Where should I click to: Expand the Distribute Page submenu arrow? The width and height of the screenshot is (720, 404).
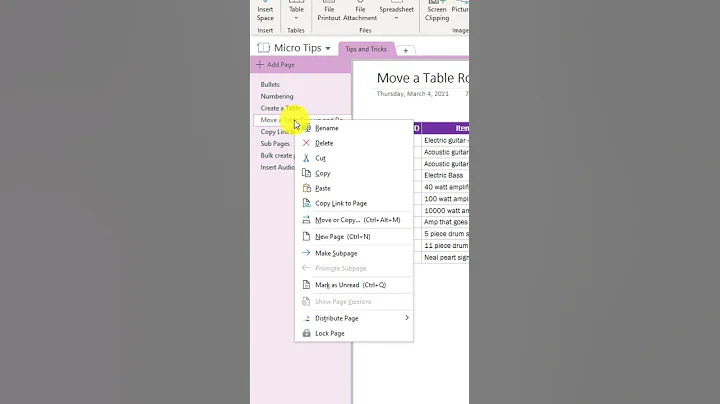pos(407,318)
